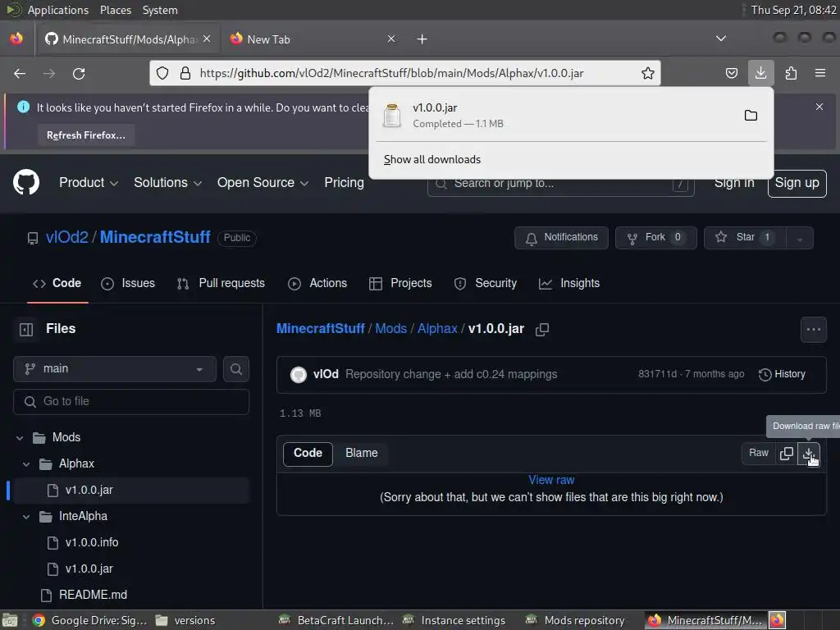Copy raw file contents icon
The height and width of the screenshot is (630, 840).
click(x=787, y=453)
